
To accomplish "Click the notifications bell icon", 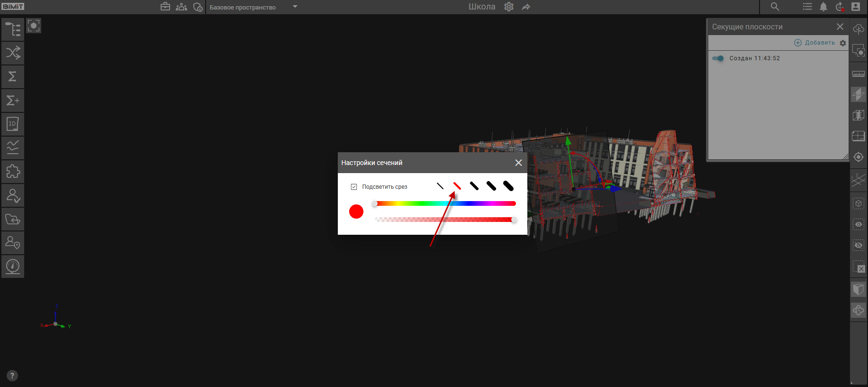I will point(823,7).
